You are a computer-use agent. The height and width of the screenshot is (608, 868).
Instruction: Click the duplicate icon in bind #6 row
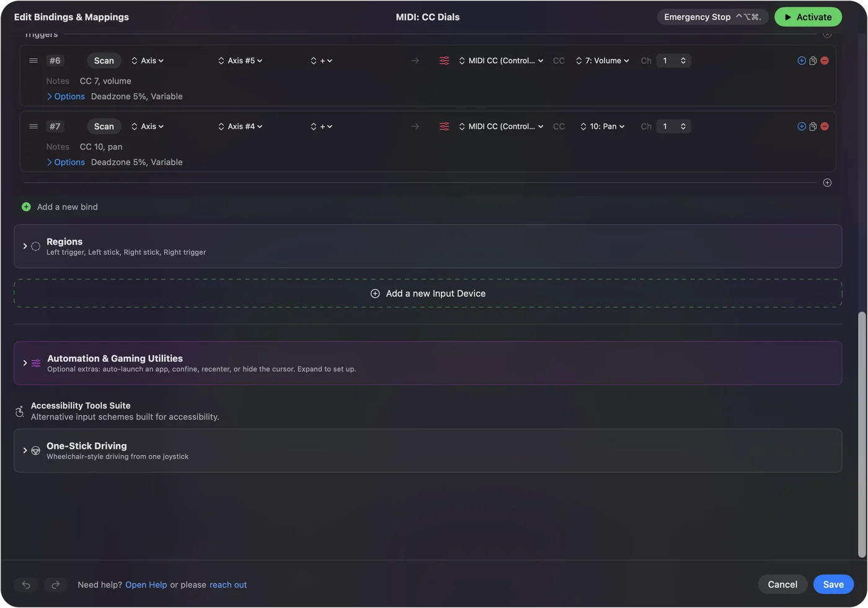(x=813, y=61)
